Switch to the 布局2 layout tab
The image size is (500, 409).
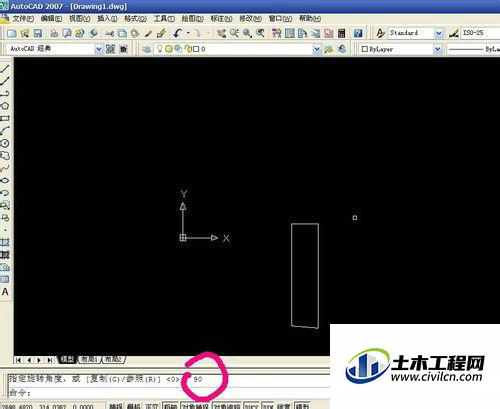[114, 360]
